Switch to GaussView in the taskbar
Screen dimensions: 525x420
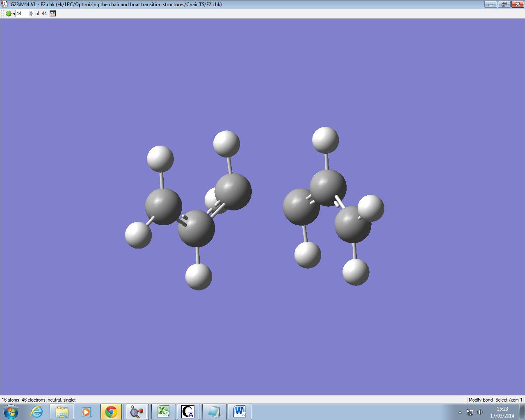pyautogui.click(x=189, y=411)
